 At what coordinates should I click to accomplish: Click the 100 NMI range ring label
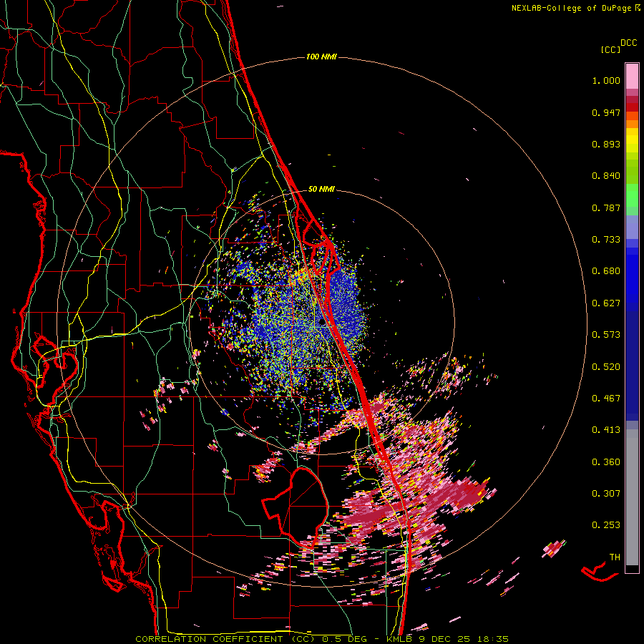321,57
